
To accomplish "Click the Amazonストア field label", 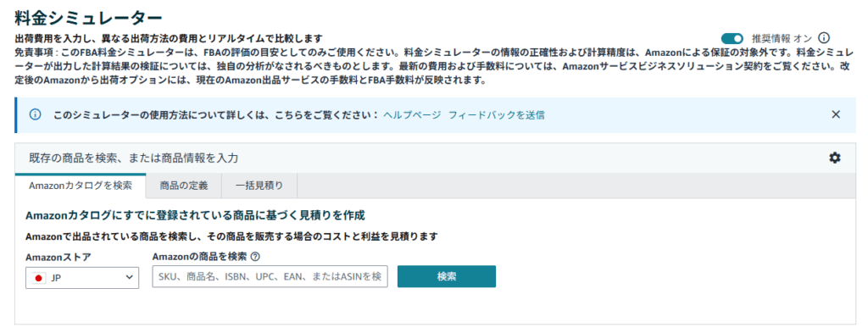I will (x=58, y=257).
